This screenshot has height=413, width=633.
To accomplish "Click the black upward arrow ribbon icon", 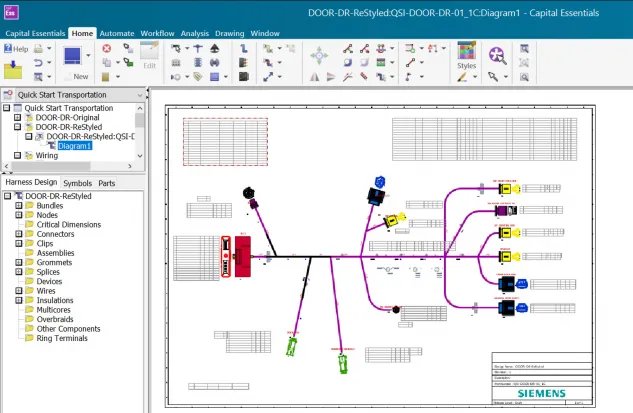I will pyautogui.click(x=215, y=49).
